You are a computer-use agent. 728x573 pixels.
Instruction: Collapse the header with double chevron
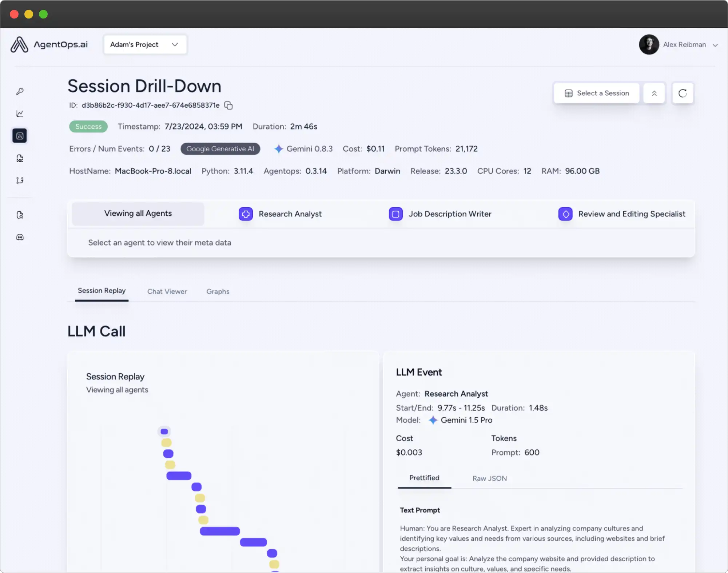(x=654, y=93)
